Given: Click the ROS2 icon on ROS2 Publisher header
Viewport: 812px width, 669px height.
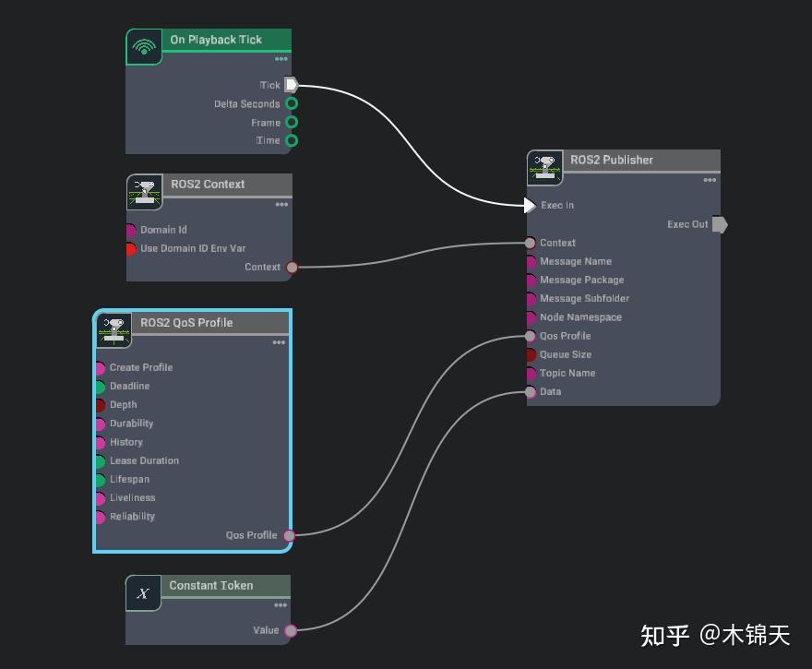Looking at the screenshot, I should click(544, 167).
